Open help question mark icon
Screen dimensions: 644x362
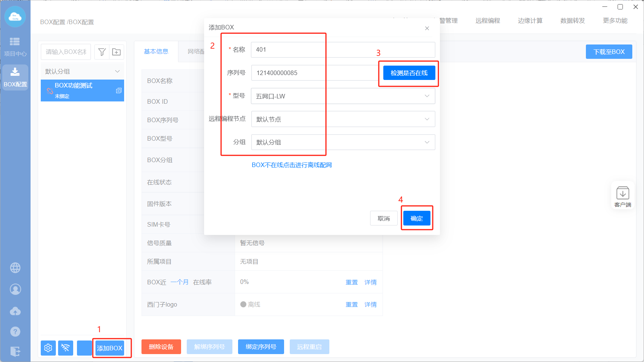(15, 331)
